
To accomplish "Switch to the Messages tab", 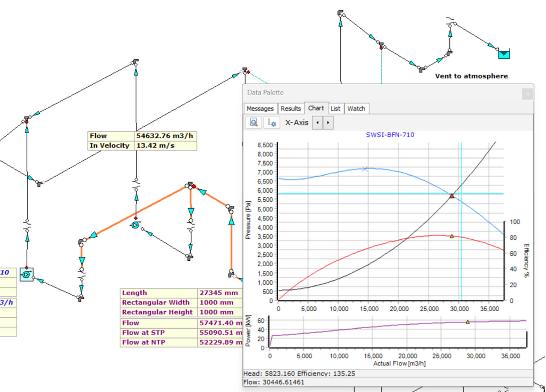I will click(x=260, y=109).
